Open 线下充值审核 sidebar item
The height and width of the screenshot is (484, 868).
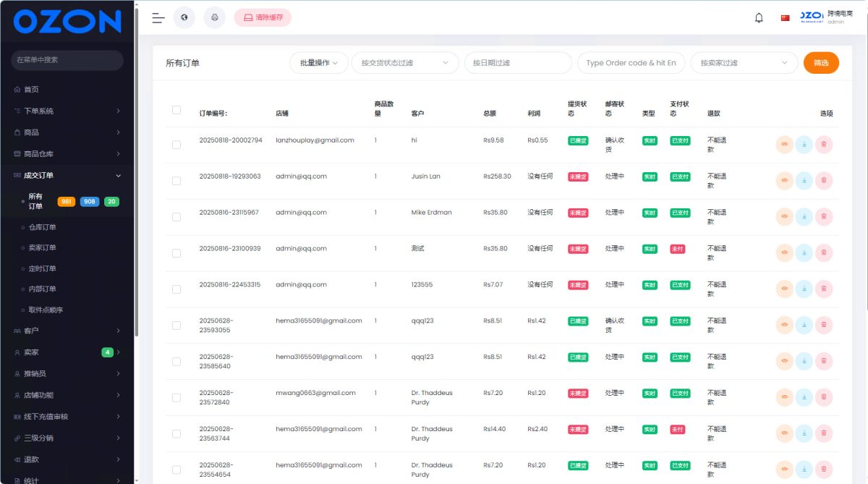click(67, 417)
